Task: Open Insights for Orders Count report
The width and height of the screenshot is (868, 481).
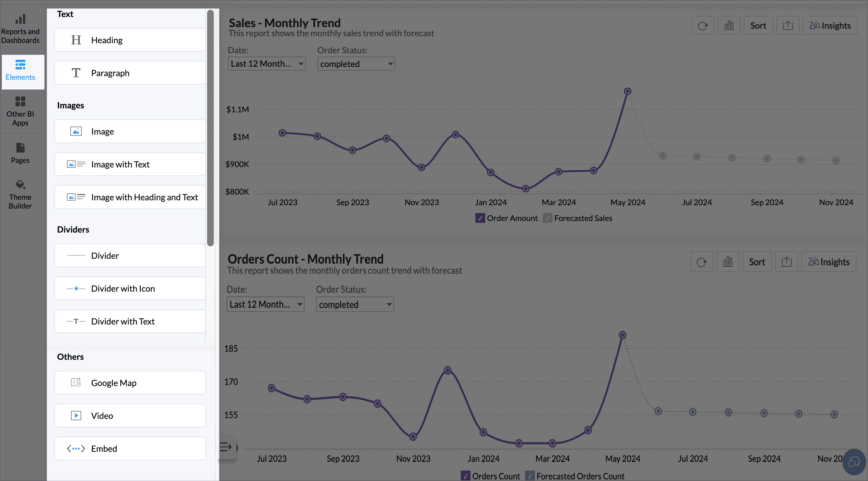Action: click(829, 262)
